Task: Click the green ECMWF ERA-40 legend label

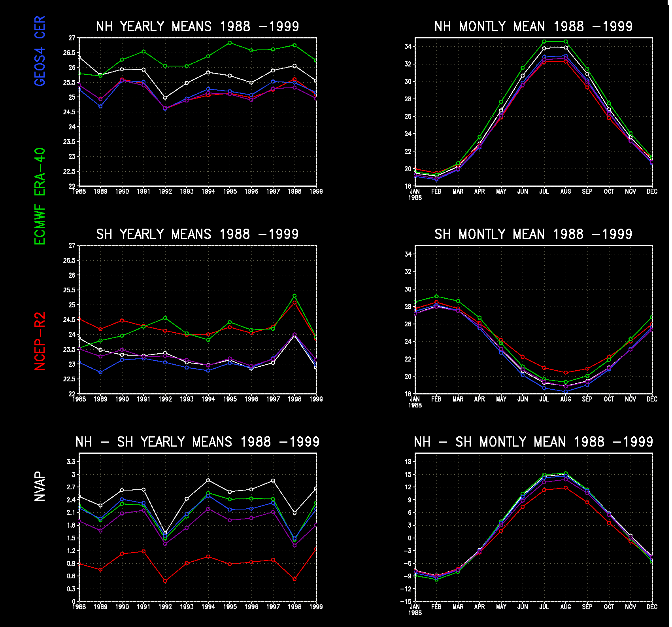Action: coord(40,196)
